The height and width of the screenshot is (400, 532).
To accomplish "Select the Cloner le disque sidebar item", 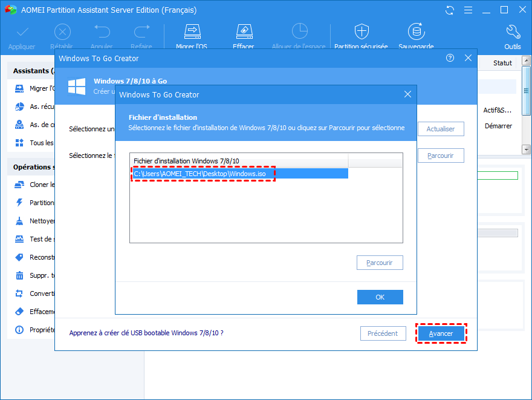I will click(x=34, y=185).
